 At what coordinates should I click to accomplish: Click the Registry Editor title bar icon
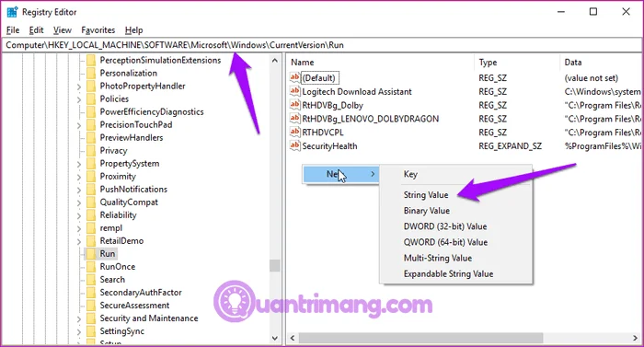[12, 12]
